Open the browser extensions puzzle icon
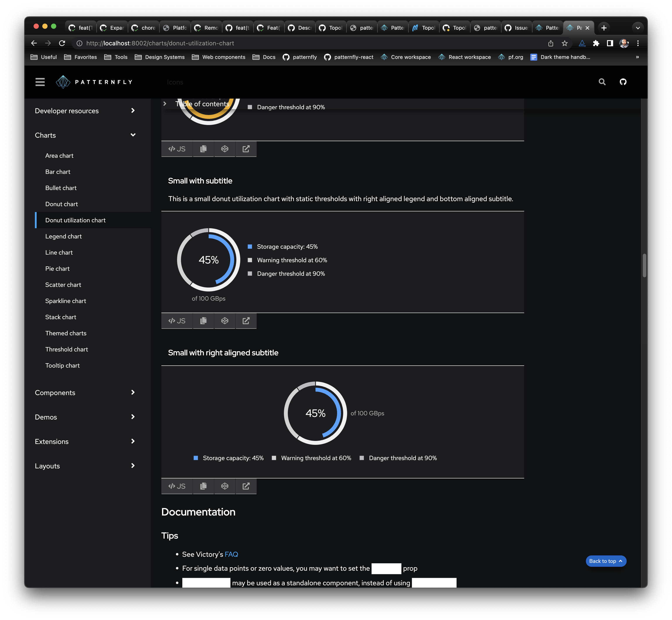Image resolution: width=672 pixels, height=620 pixels. (x=596, y=43)
